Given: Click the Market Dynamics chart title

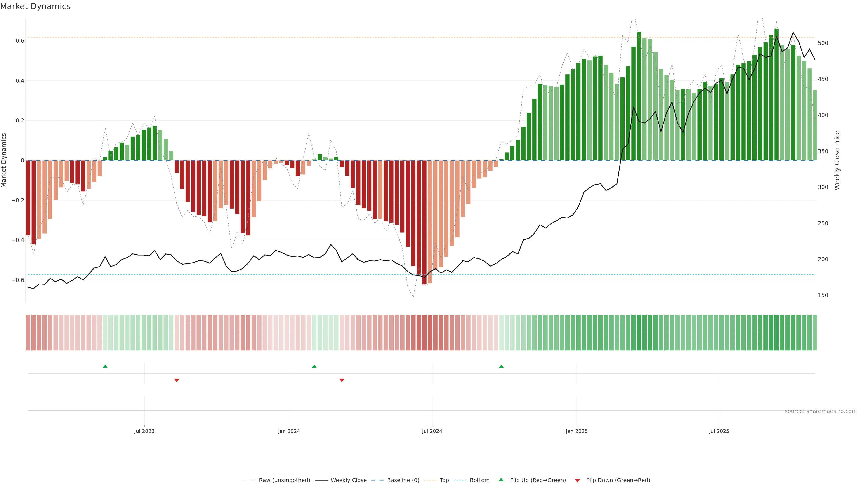Looking at the screenshot, I should [x=35, y=6].
